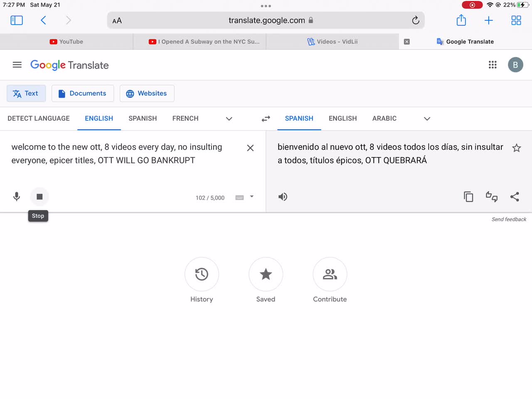
Task: Select ENGLISH source language tab
Action: [99, 118]
